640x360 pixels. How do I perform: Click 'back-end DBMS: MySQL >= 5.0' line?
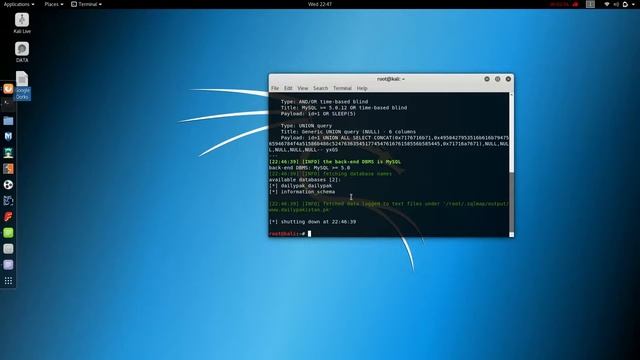click(309, 168)
